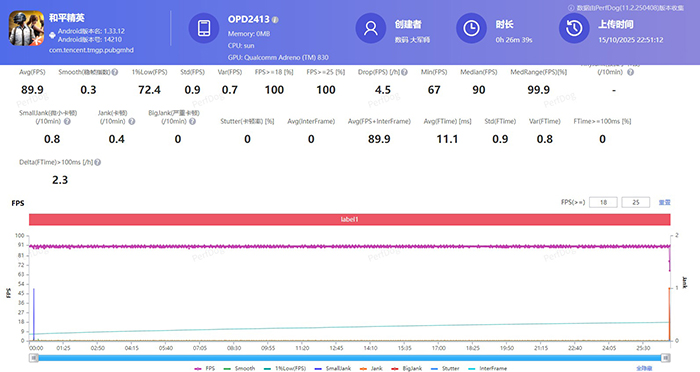Click the com.tencent.tmgp.pubgmhd package name
The image size is (700, 372).
[x=91, y=50]
